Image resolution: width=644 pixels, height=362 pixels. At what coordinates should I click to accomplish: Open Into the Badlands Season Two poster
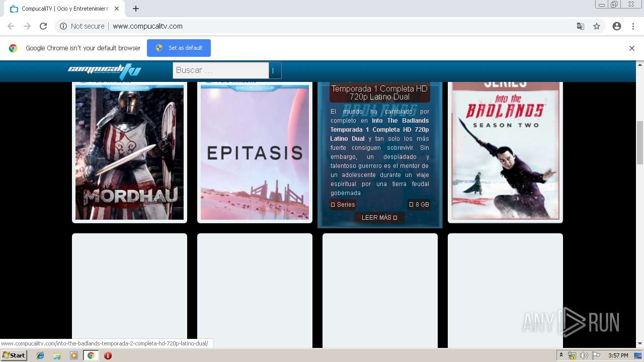click(505, 152)
